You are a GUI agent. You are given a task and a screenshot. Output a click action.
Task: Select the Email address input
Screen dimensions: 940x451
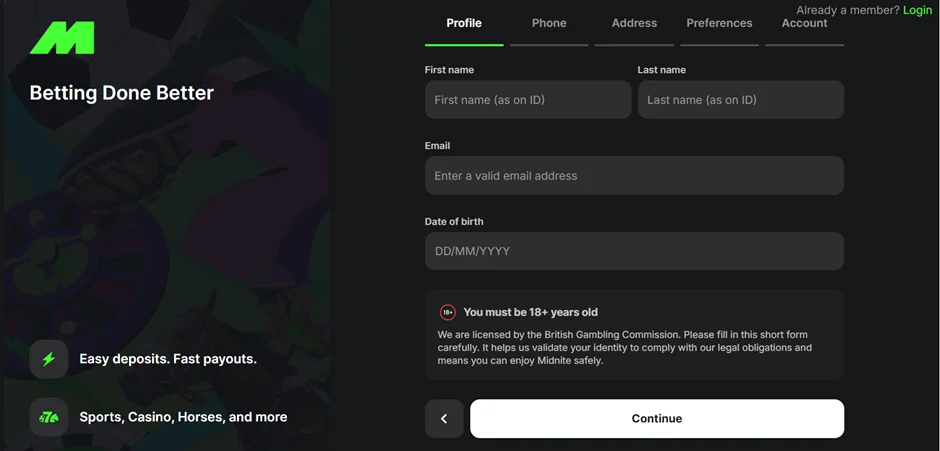click(634, 176)
